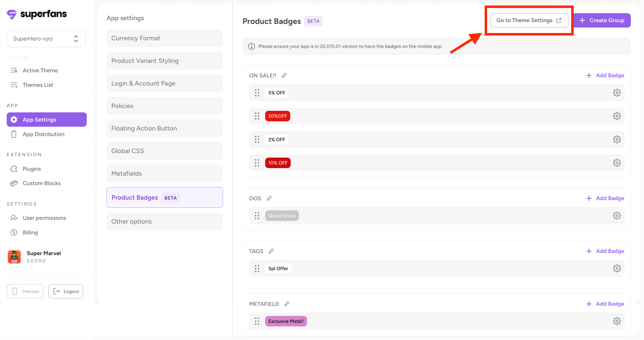Add Badge to the OOS group

coord(605,198)
